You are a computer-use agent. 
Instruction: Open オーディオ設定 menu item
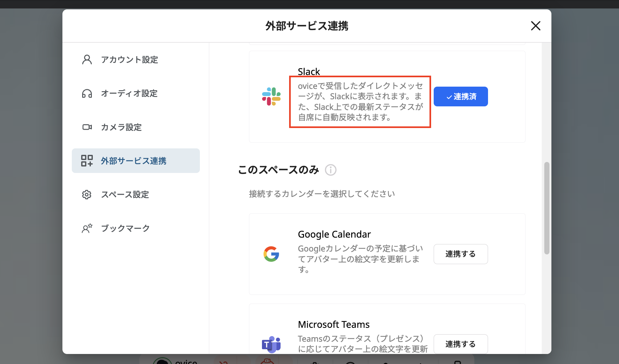pos(136,93)
